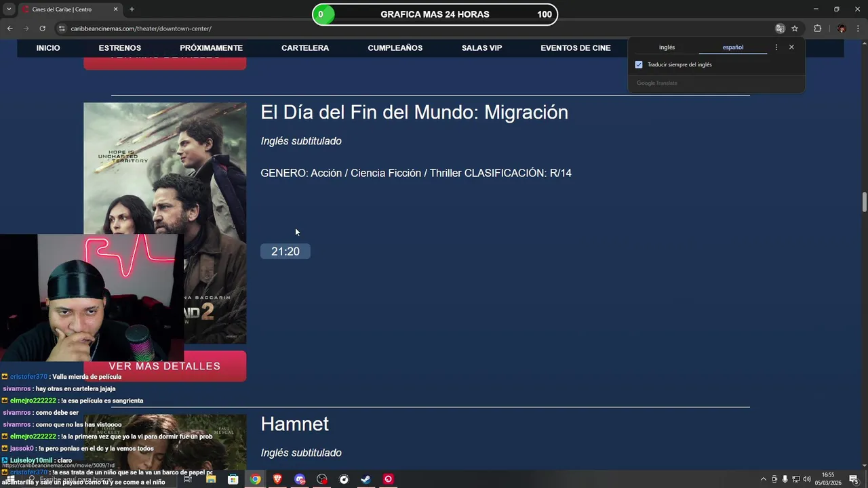Switch to Google Chrome in the taskbar
The width and height of the screenshot is (868, 488).
point(255,479)
